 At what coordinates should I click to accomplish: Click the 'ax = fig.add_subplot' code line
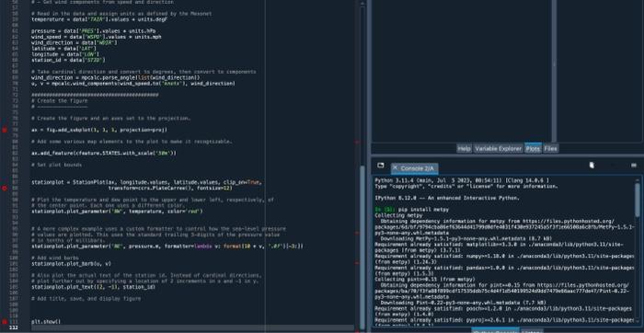tap(99, 130)
